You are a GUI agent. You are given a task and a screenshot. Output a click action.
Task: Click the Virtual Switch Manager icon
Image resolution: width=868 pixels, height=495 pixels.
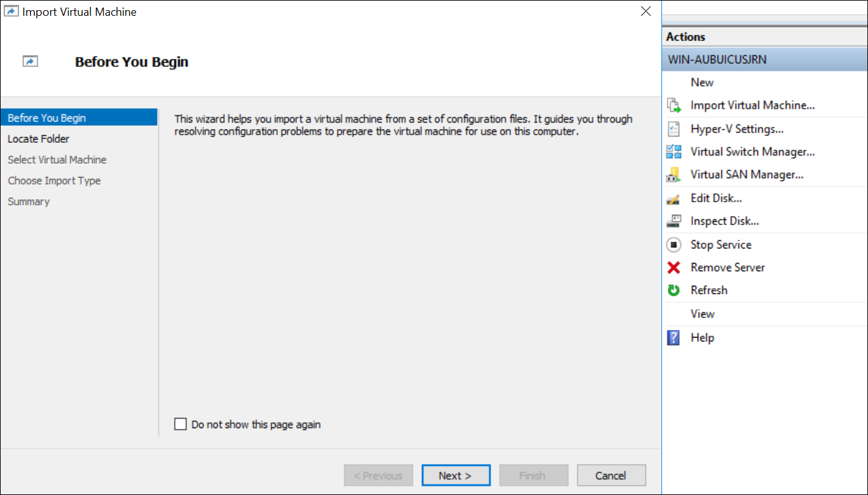coord(674,152)
